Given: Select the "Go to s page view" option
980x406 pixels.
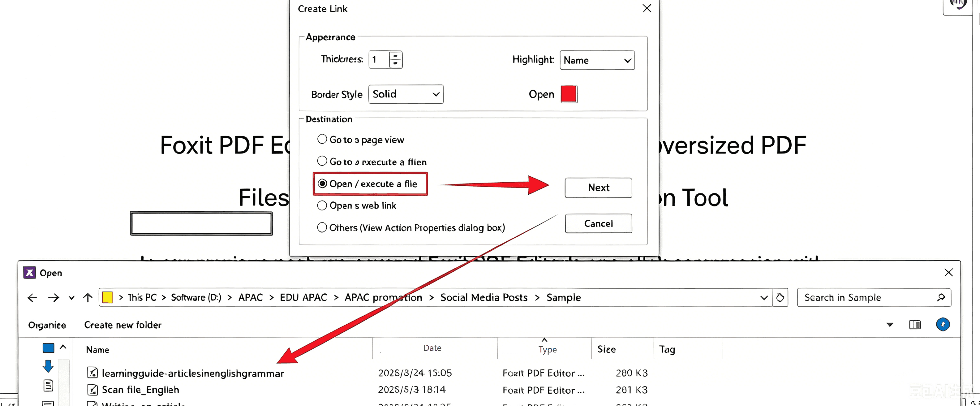Looking at the screenshot, I should [361, 140].
